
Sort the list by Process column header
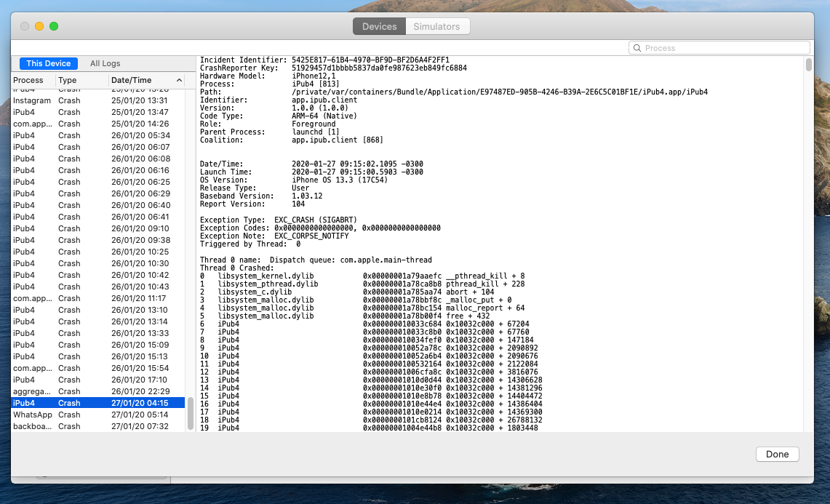(x=33, y=80)
